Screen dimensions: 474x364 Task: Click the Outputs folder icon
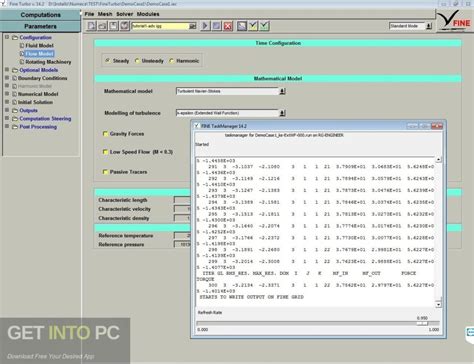pos(15,110)
